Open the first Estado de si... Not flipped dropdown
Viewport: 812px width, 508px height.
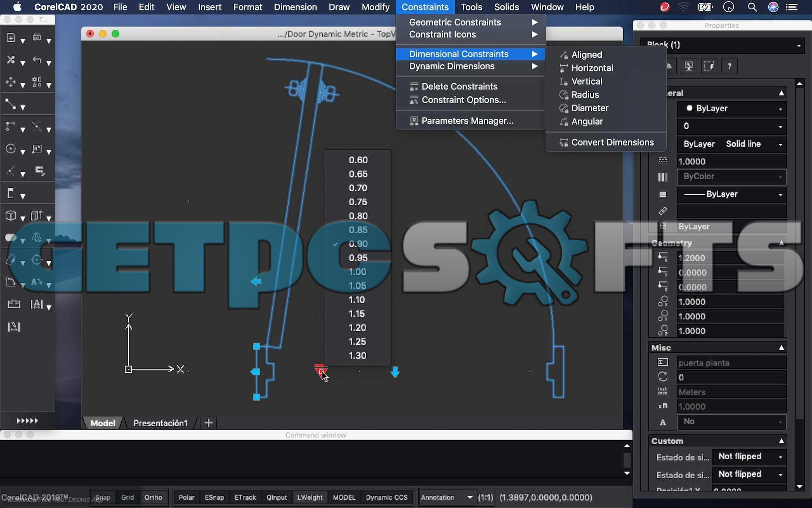749,456
